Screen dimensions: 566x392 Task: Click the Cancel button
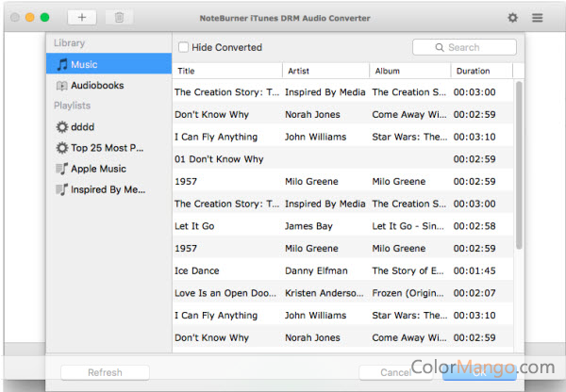[x=394, y=372]
